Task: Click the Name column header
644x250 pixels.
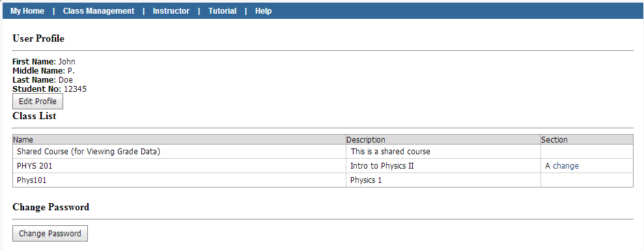Action: (x=23, y=139)
